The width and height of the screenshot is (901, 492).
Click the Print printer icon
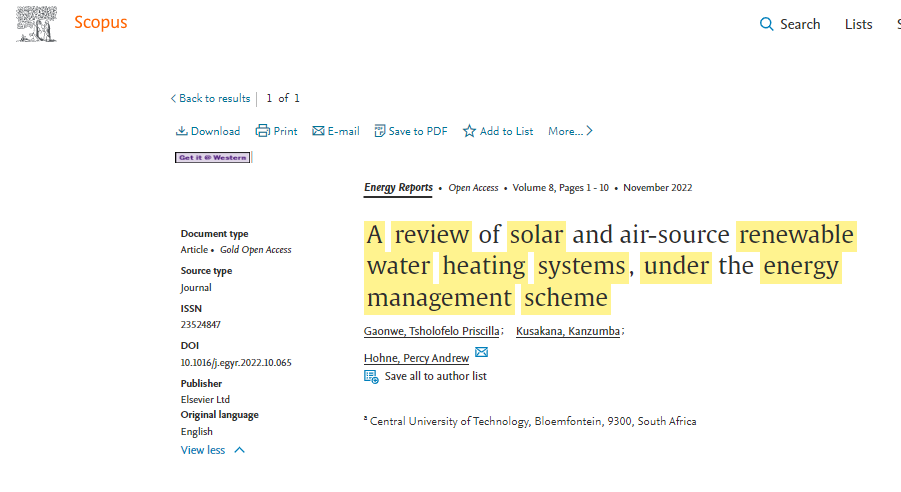(x=262, y=131)
